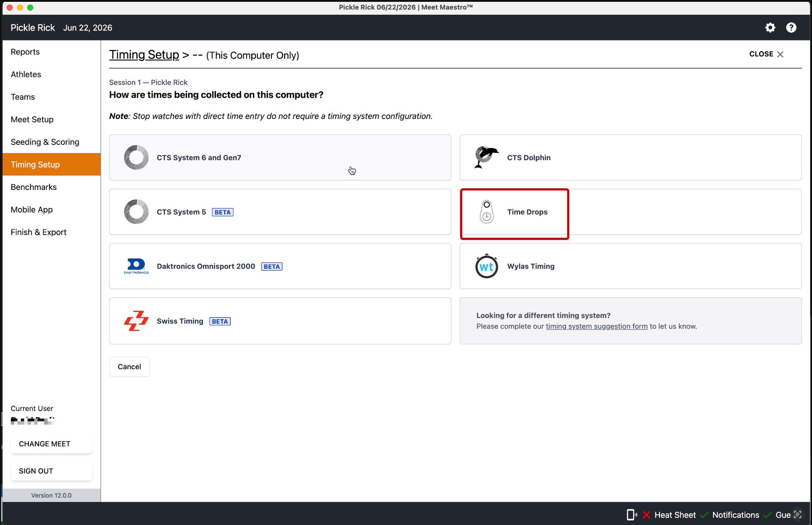The width and height of the screenshot is (812, 525).
Task: Click the "(This Computer Only)" heading text
Action: pyautogui.click(x=253, y=55)
